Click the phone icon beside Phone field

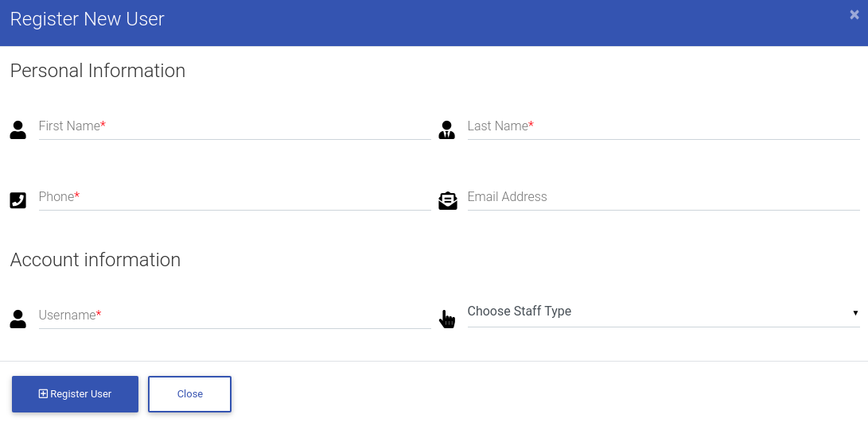coord(18,200)
